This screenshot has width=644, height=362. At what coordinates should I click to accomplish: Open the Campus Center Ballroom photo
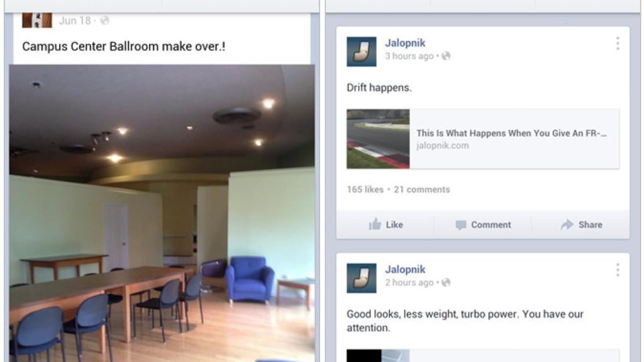coord(162,213)
